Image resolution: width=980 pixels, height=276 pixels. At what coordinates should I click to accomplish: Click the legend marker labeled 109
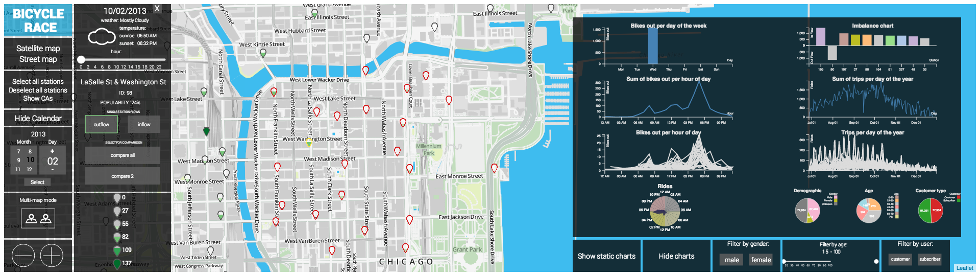pos(117,250)
